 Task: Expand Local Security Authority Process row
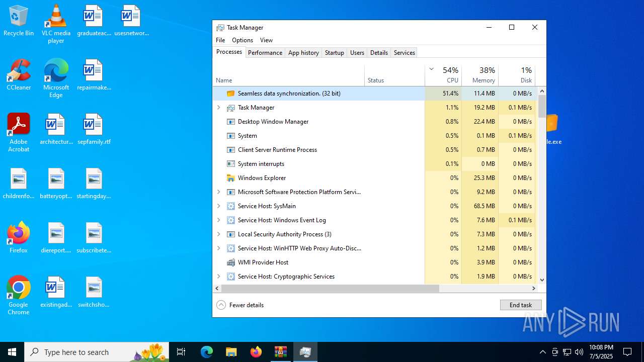[x=218, y=234]
